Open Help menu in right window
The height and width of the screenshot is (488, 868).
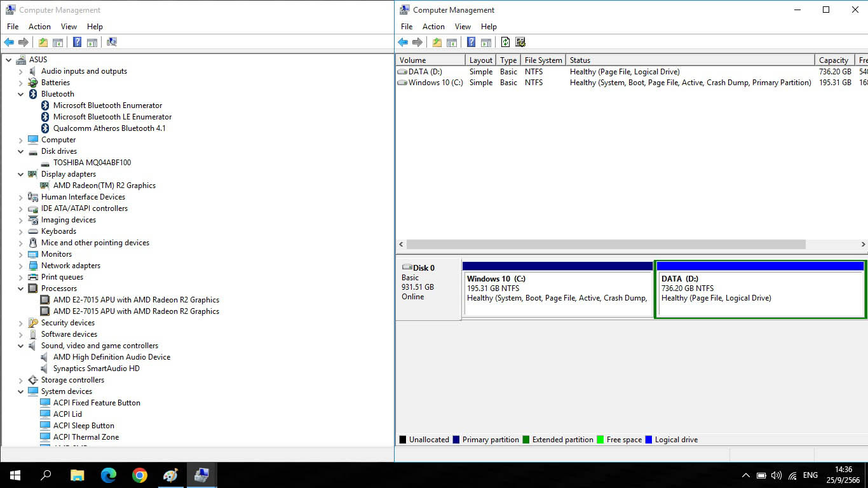(x=489, y=27)
